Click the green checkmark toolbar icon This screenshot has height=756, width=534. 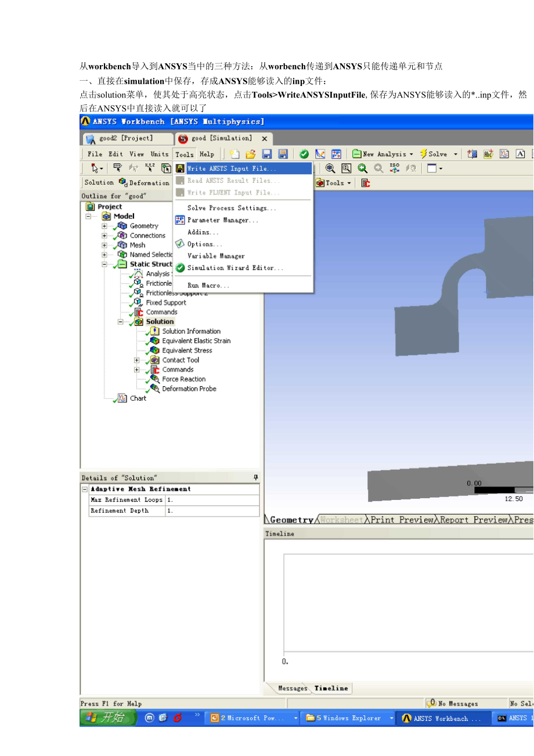[304, 154]
